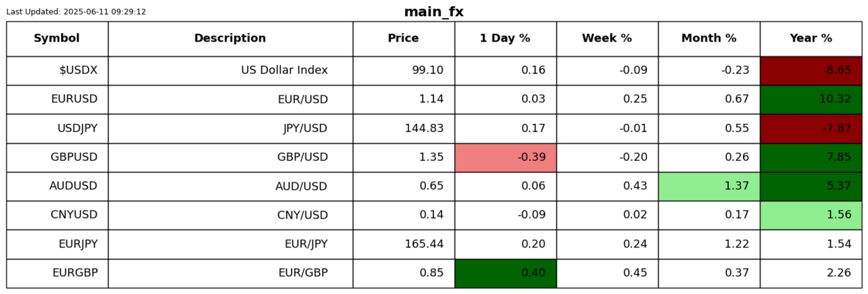The width and height of the screenshot is (868, 294).
Task: Select the pink -0.39 cell
Action: pyautogui.click(x=505, y=157)
